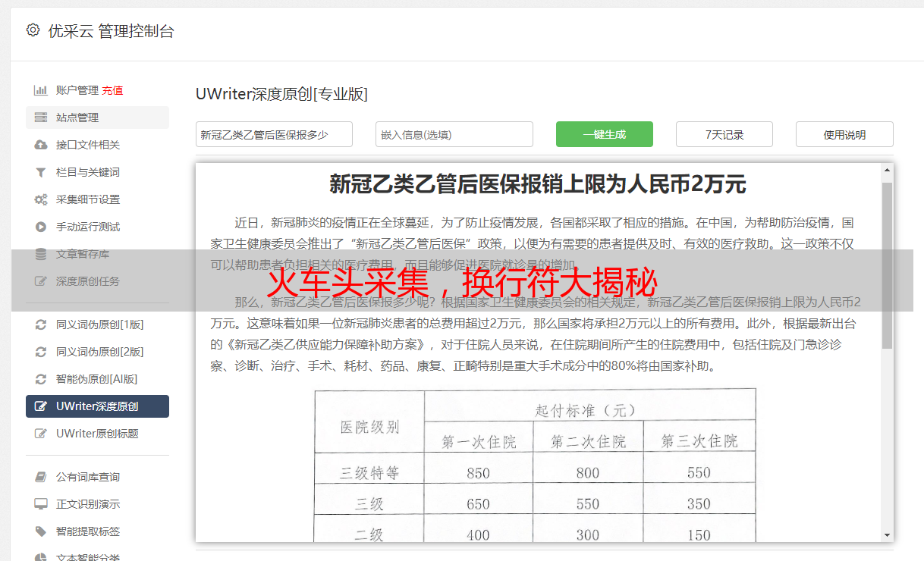This screenshot has width=924, height=561.
Task: Click the 三级特等 row label
Action: point(369,473)
